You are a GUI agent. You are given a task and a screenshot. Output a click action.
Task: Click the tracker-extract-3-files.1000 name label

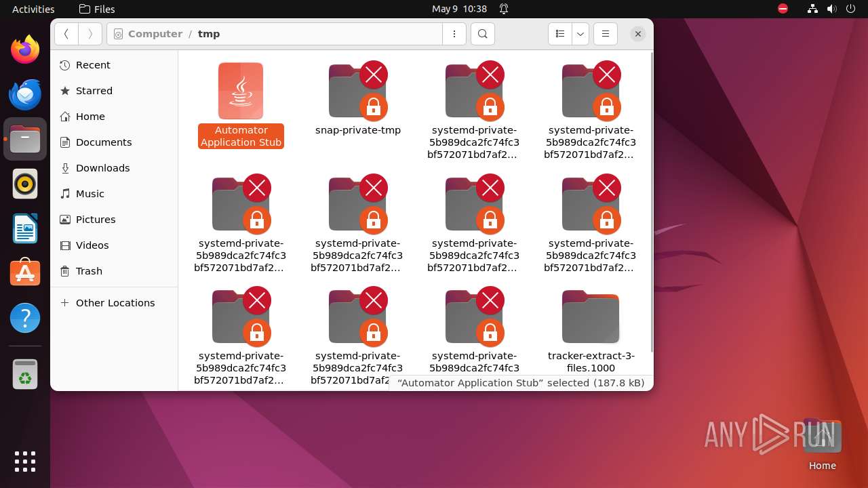591,362
